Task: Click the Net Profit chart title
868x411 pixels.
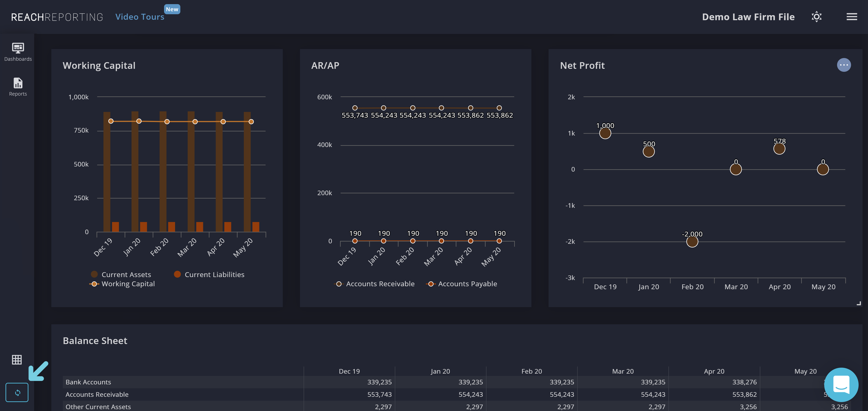Action: 582,65
